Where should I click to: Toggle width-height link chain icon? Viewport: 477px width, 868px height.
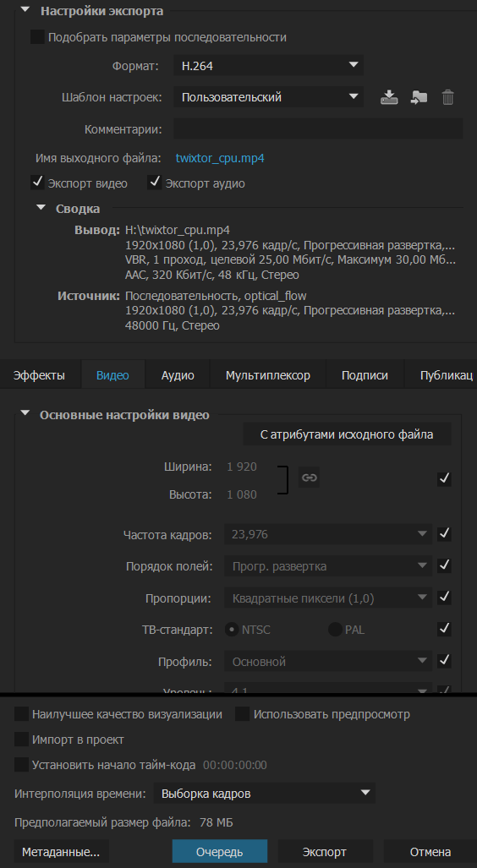310,478
